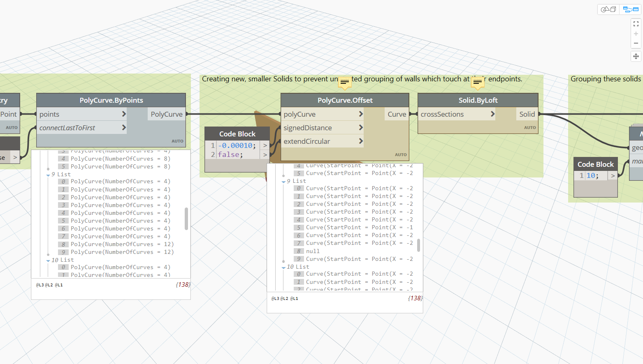Open the connectLastToFirst port chevron
The image size is (643, 364).
click(x=124, y=128)
